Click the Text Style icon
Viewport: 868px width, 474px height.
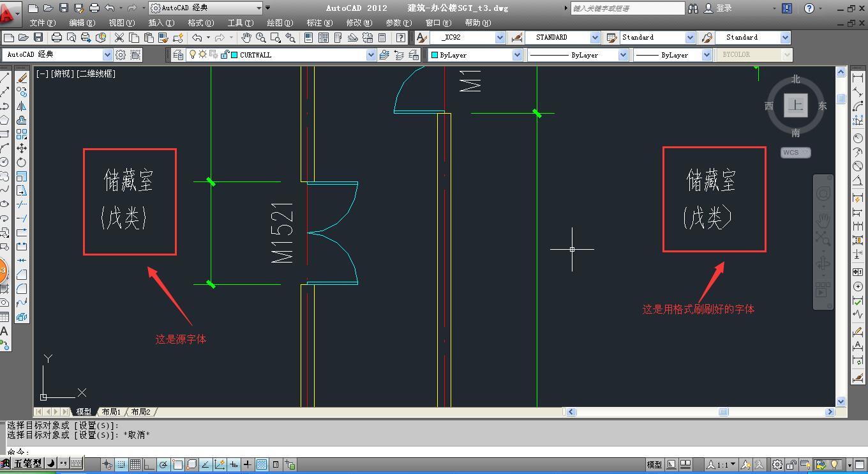click(421, 38)
